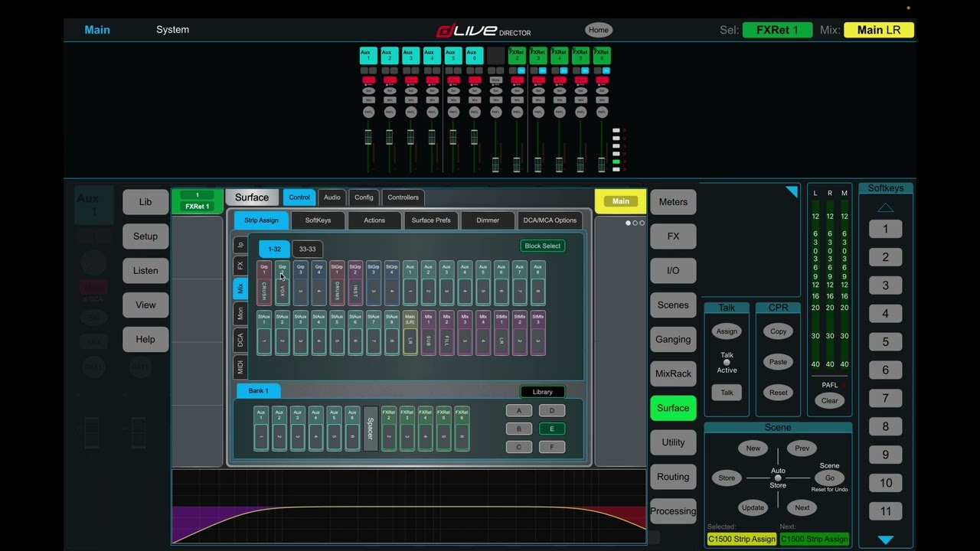
Task: Toggle Mute on the Aux 4 fader strip
Action: 432,80
